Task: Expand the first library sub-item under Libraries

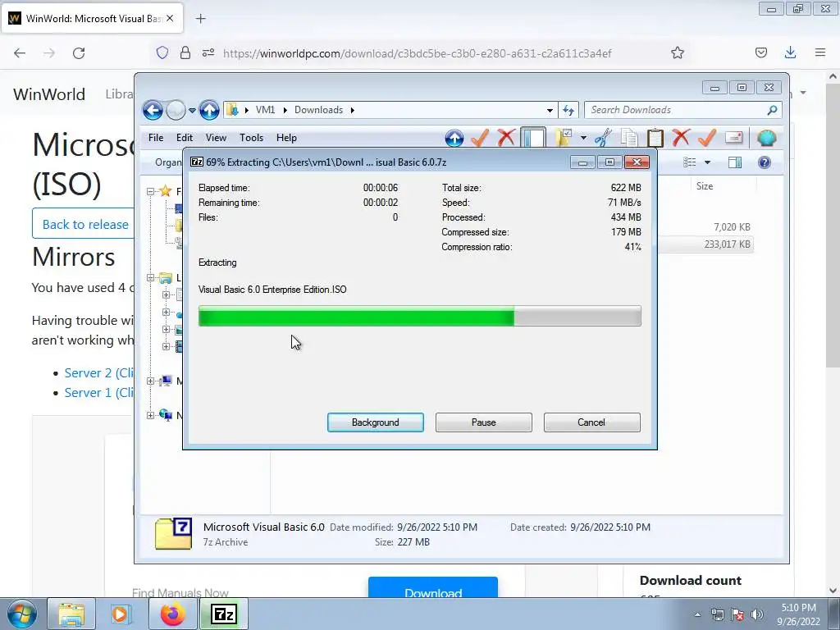Action: (166, 294)
